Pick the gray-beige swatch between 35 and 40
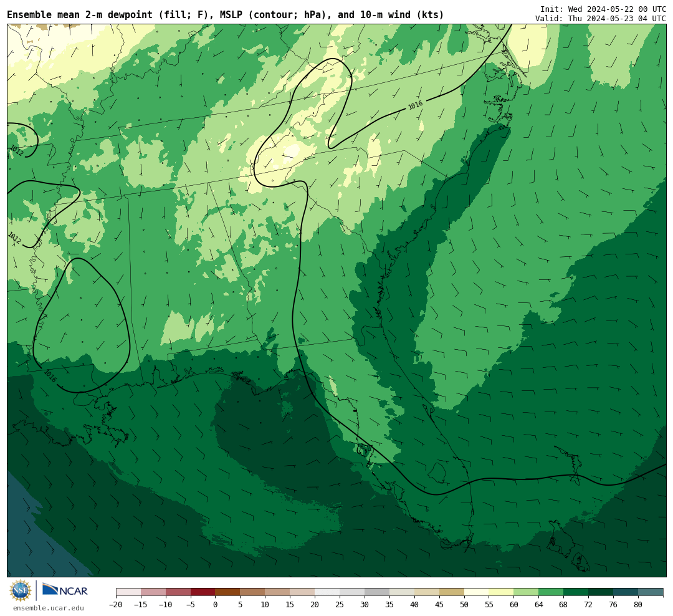 tap(402, 592)
